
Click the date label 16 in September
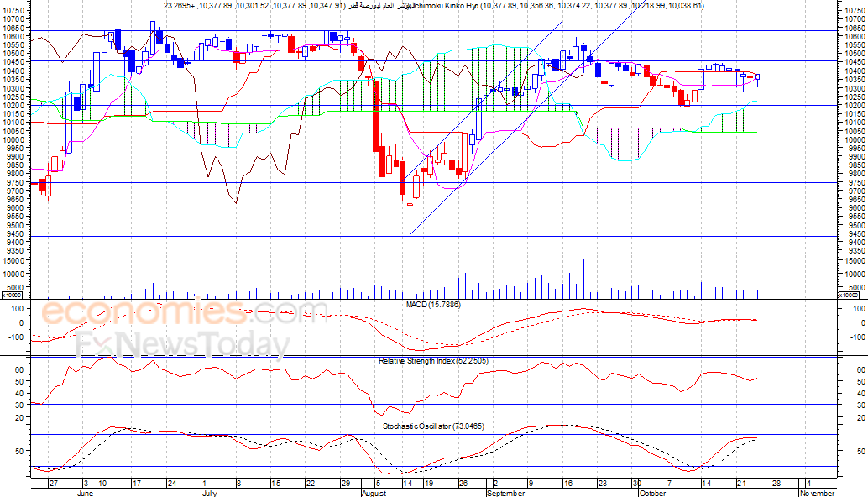click(568, 484)
